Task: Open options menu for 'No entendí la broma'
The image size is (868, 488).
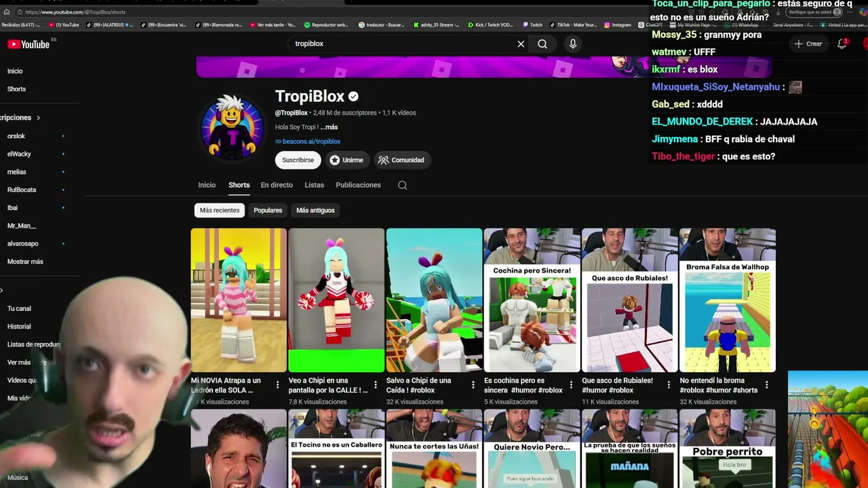Action: click(766, 385)
